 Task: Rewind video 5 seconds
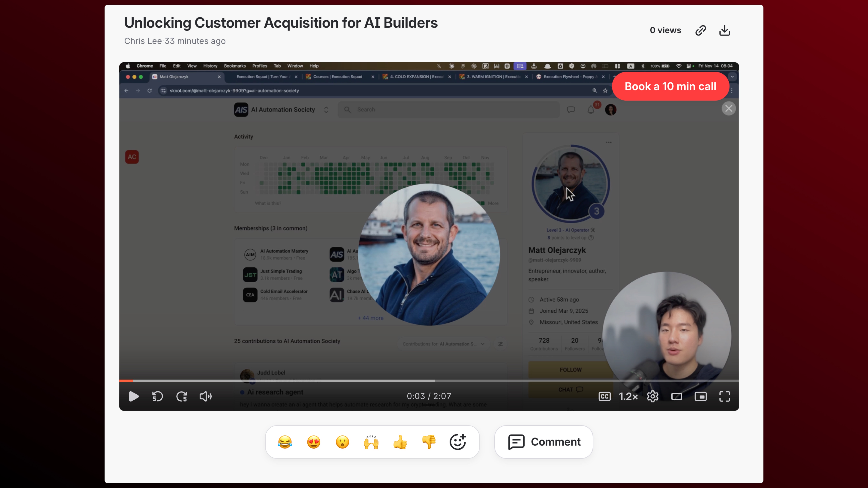[x=157, y=396]
